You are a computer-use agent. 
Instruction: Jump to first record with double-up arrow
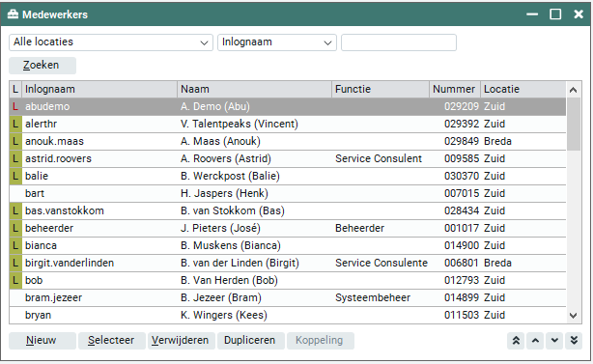coord(516,341)
